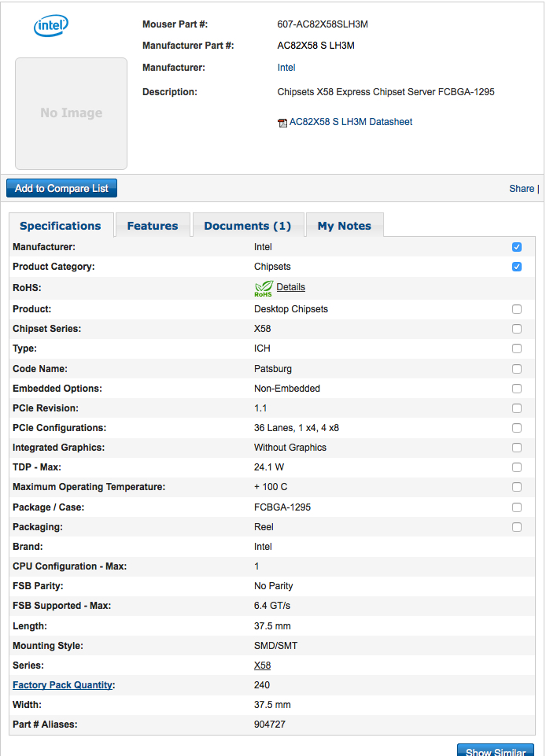Click the Share link

tap(522, 189)
